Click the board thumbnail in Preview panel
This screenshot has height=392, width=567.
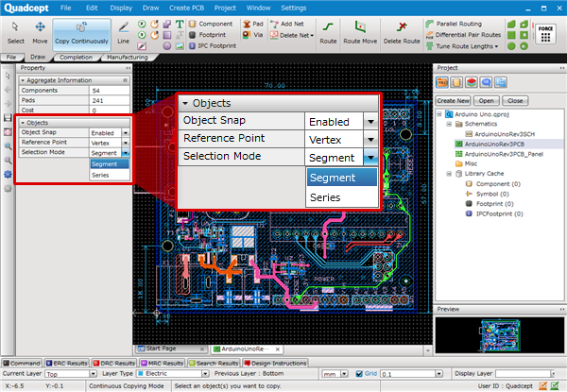[x=500, y=335]
